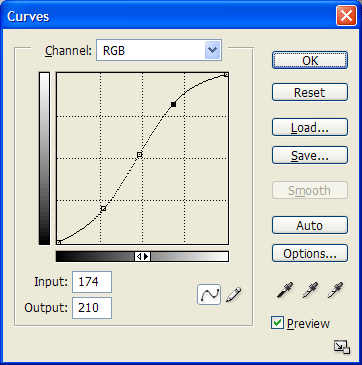This screenshot has width=362, height=365.
Task: Apply Auto curve correction
Action: pos(310,225)
